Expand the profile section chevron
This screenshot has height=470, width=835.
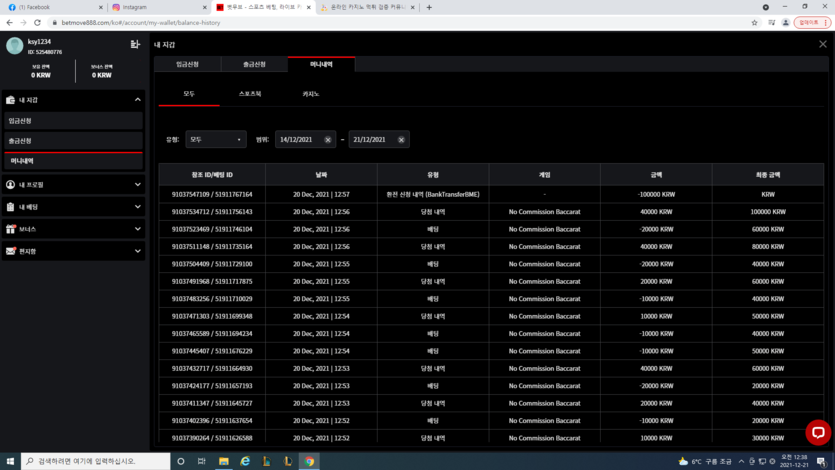[x=137, y=185]
